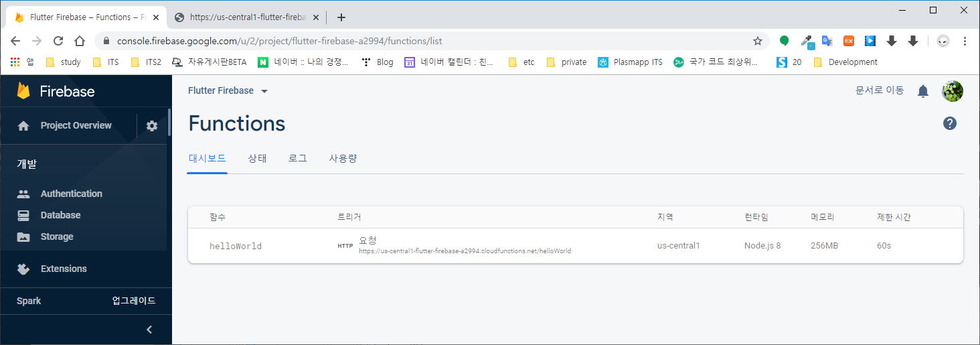980x345 pixels.
Task: Open the private bookmark folder
Action: [x=566, y=62]
